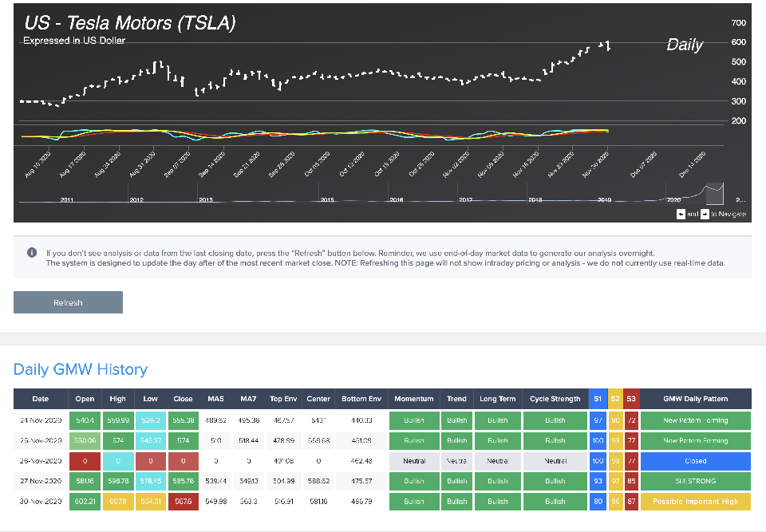Click the Daily label on the chart
The width and height of the screenshot is (766, 532).
[685, 45]
